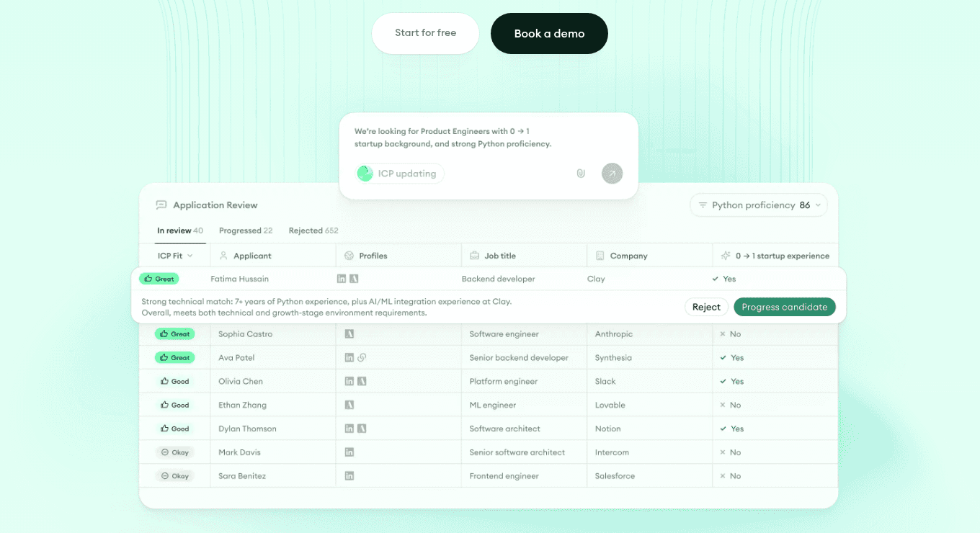Click Olivia Chen's Good fit badge
Image resolution: width=980 pixels, height=533 pixels.
point(174,382)
